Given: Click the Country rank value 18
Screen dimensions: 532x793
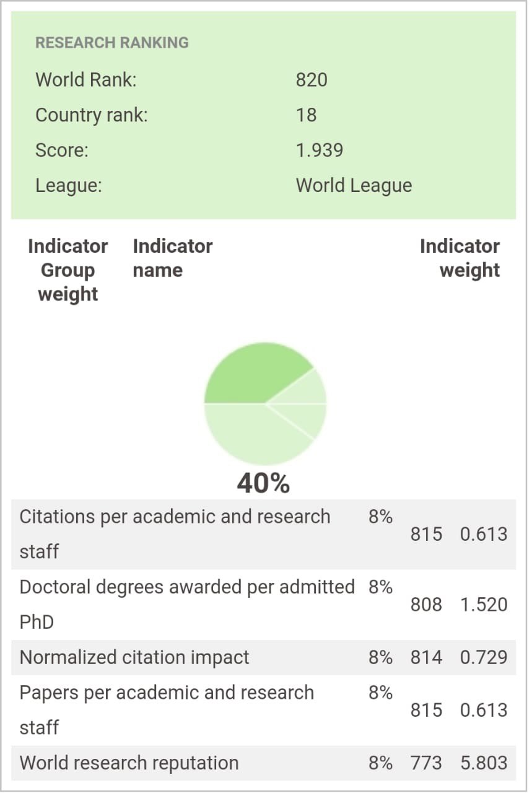Looking at the screenshot, I should pyautogui.click(x=306, y=115).
